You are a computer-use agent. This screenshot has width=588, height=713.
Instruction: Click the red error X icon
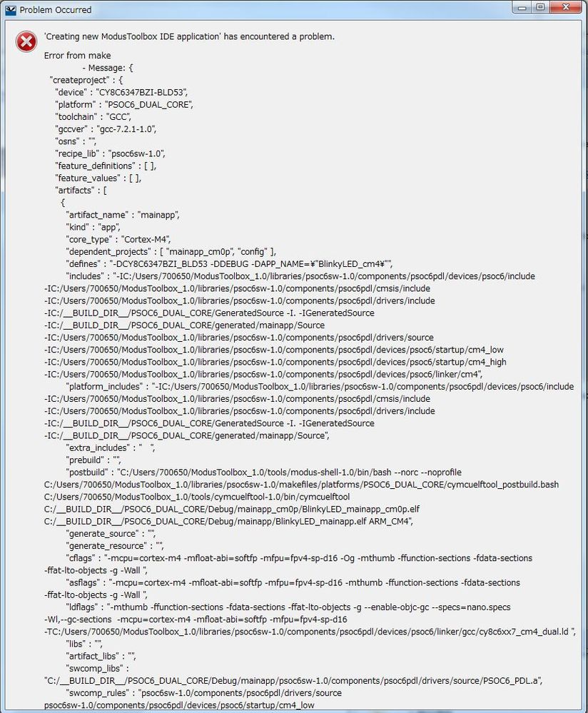[26, 42]
